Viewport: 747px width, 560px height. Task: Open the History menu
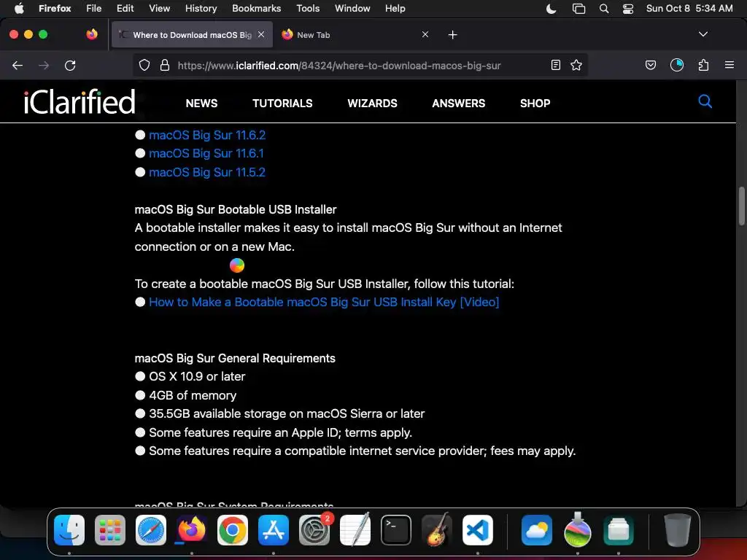point(201,8)
